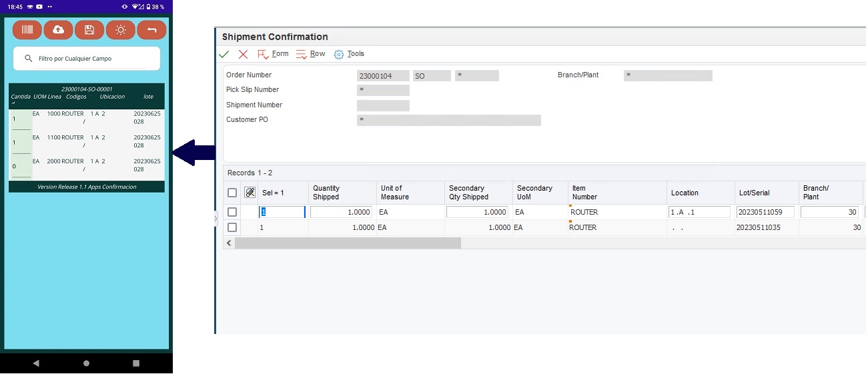Click the Sel field in first row
This screenshot has height=374, width=868.
pos(282,212)
